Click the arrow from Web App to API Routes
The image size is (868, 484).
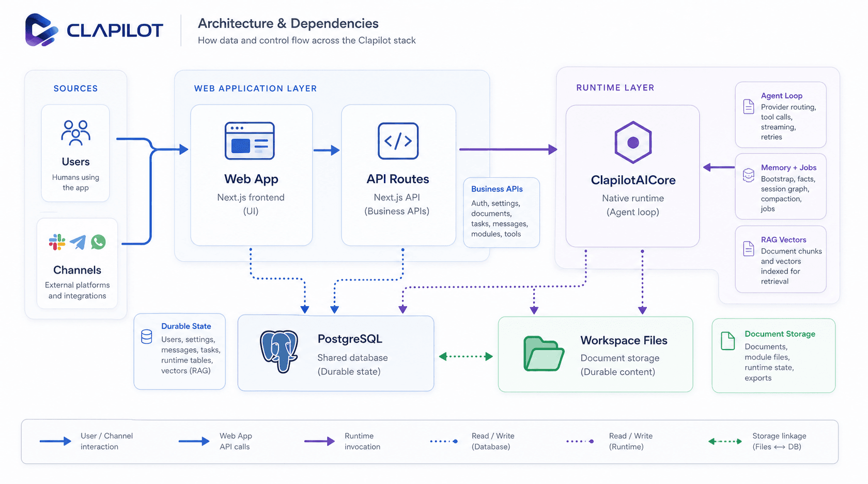pos(327,150)
